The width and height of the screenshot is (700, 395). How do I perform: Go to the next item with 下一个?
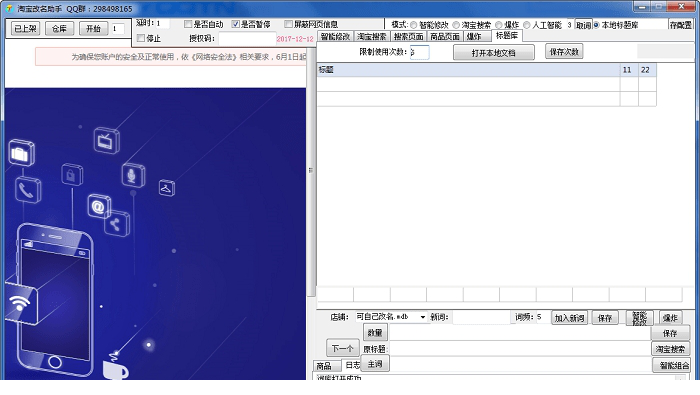coord(342,349)
